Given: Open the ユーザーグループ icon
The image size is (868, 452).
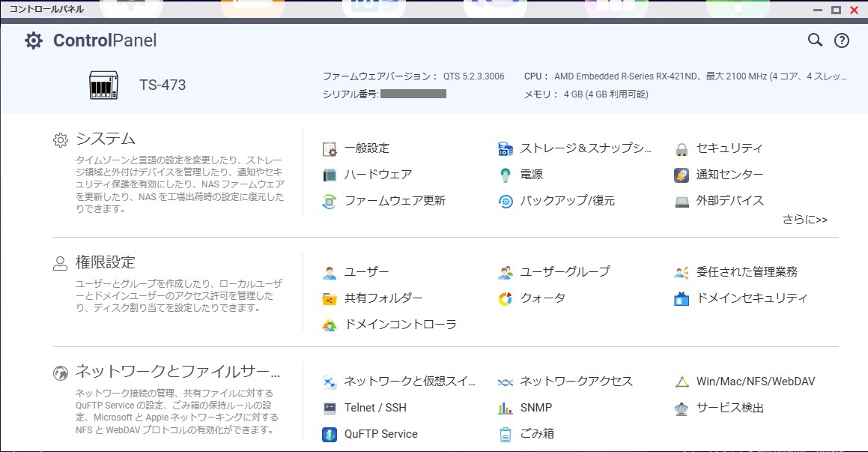Looking at the screenshot, I should (x=506, y=273).
